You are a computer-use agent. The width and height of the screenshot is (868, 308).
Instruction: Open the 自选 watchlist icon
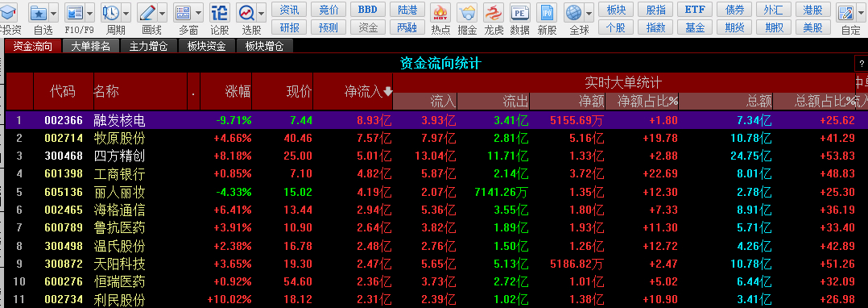(39, 12)
